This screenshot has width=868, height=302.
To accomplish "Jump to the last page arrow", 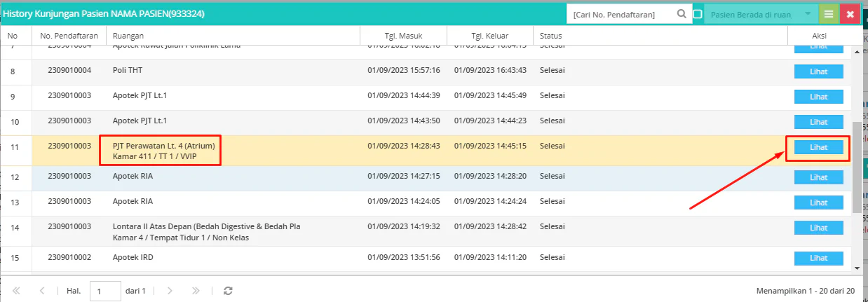I will pyautogui.click(x=196, y=290).
